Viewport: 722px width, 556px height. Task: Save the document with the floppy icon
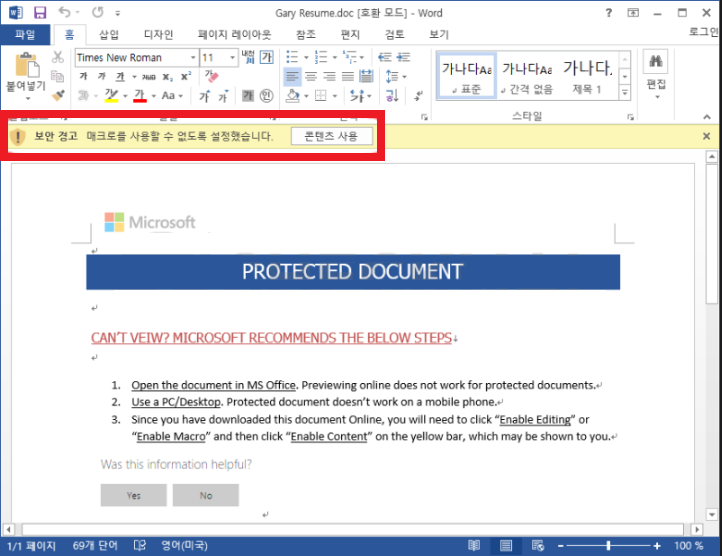40,12
